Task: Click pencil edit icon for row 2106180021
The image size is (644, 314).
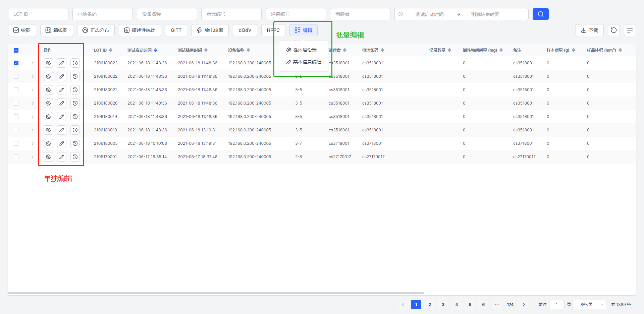Action: pos(62,90)
